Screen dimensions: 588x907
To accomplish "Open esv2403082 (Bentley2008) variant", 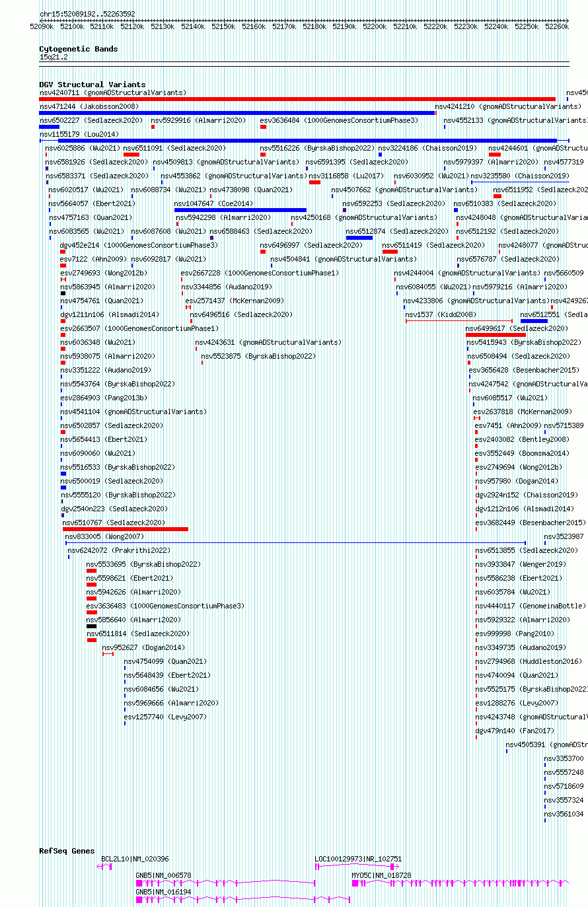I will pyautogui.click(x=522, y=439).
